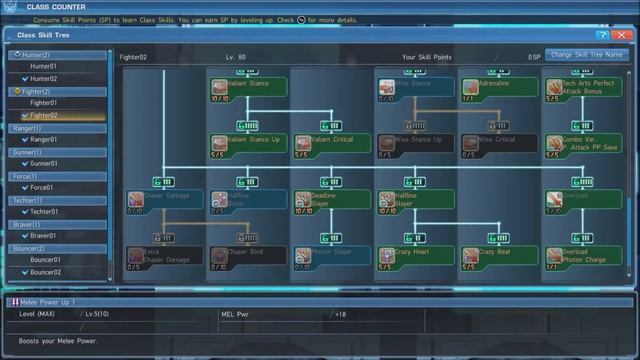The image size is (640, 360).
Task: Toggle the checkmark beside Fighter02
Action: 25,116
